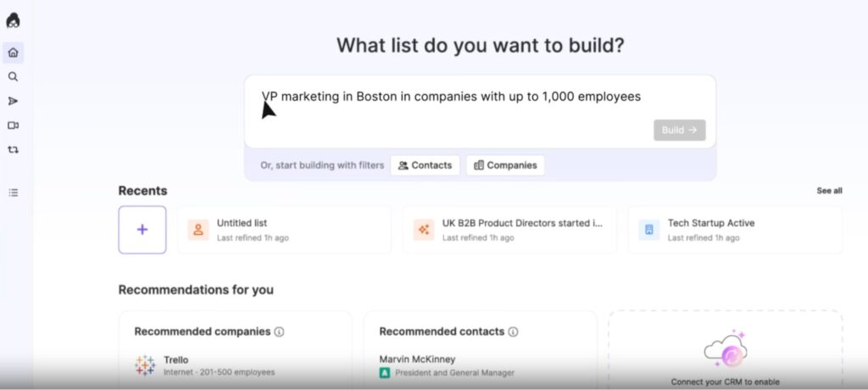The width and height of the screenshot is (868, 390).
Task: Click Internet 201-500 employees text
Action: coord(220,372)
